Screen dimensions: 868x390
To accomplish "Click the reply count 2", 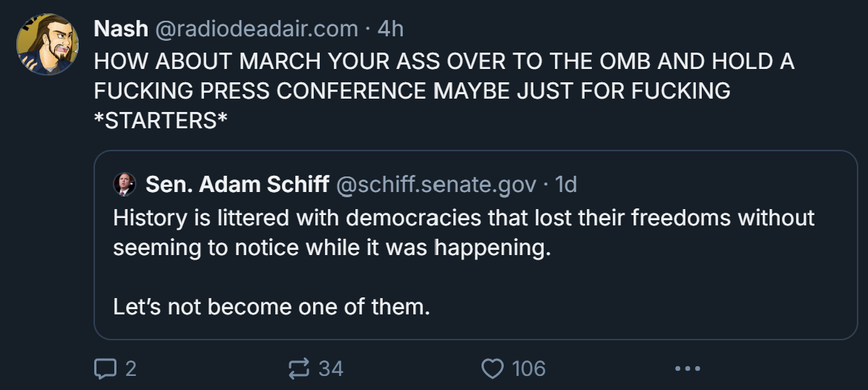I will click(x=131, y=368).
